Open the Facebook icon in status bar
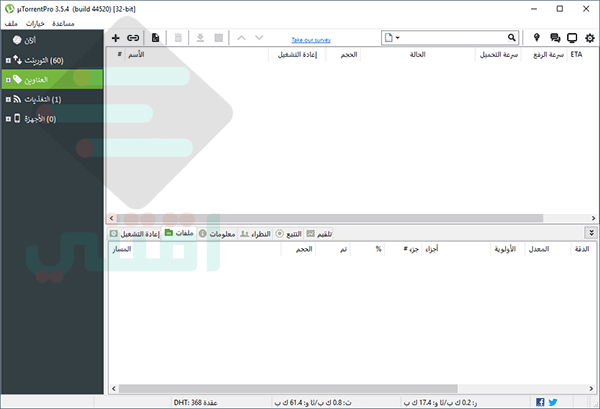The height and width of the screenshot is (409, 600). pos(540,402)
